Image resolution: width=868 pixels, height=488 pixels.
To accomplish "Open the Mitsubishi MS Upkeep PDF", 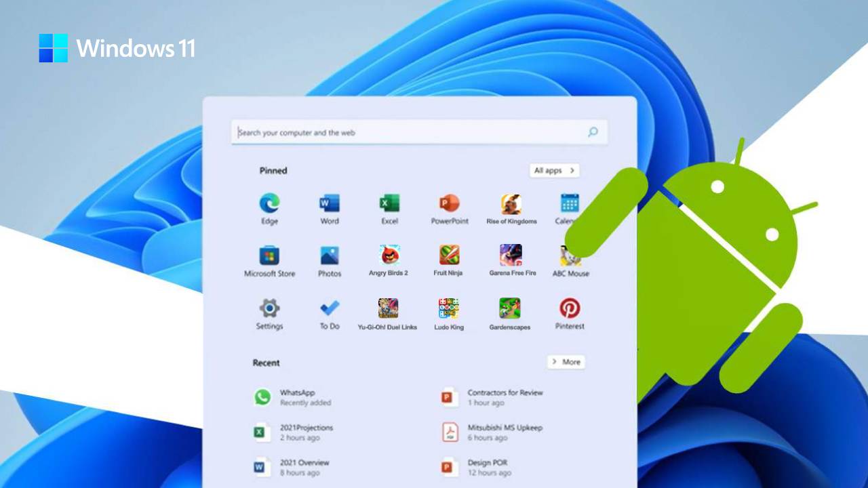I will 504,432.
